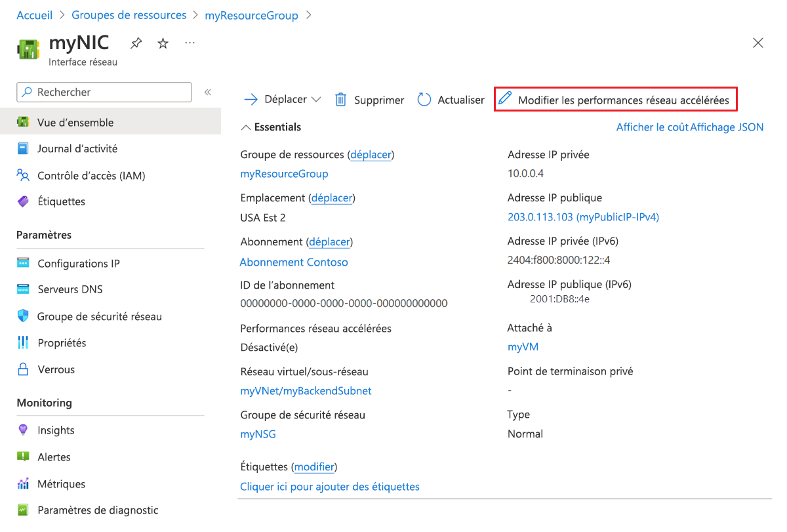Mark myNIC as a favorite with the star
Viewport: 787px width, 532px height.
pyautogui.click(x=163, y=44)
